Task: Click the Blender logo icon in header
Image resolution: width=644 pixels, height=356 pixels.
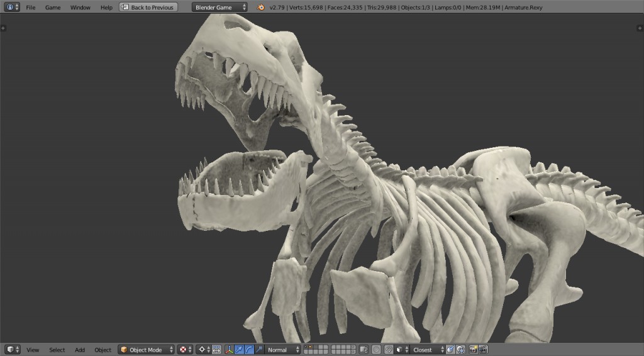Action: [260, 8]
